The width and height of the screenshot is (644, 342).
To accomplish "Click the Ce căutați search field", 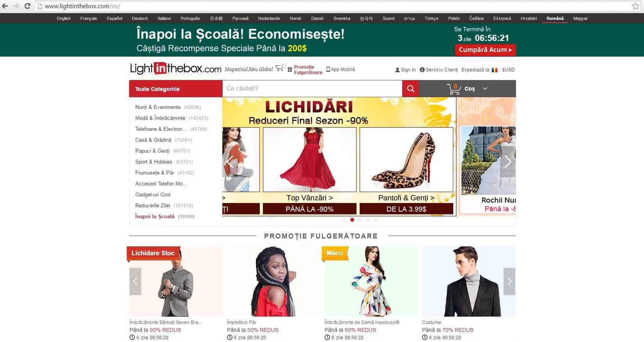I will [x=312, y=89].
